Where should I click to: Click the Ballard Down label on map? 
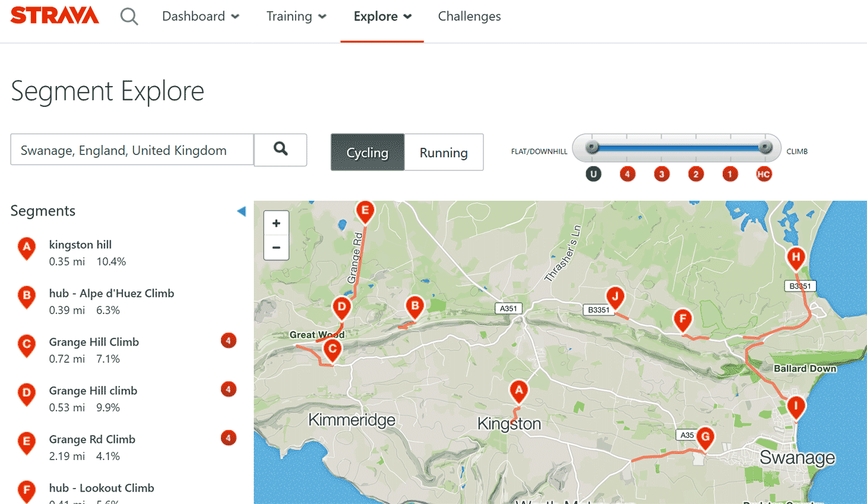click(x=805, y=368)
